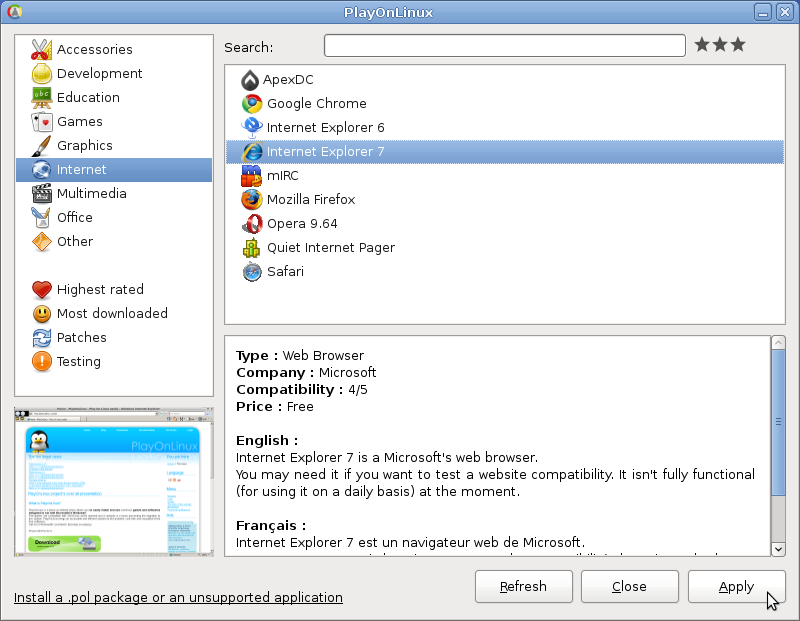
Task: Select the Multimedia category label
Action: click(92, 193)
